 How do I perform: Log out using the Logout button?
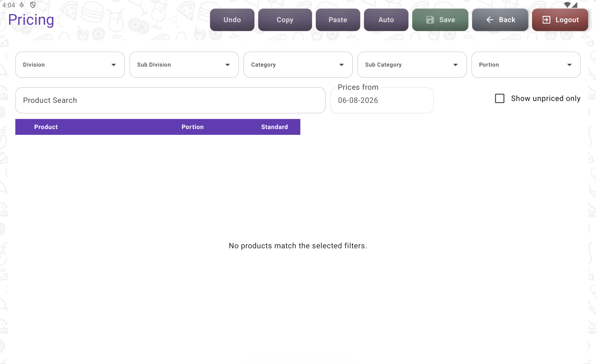(x=560, y=20)
